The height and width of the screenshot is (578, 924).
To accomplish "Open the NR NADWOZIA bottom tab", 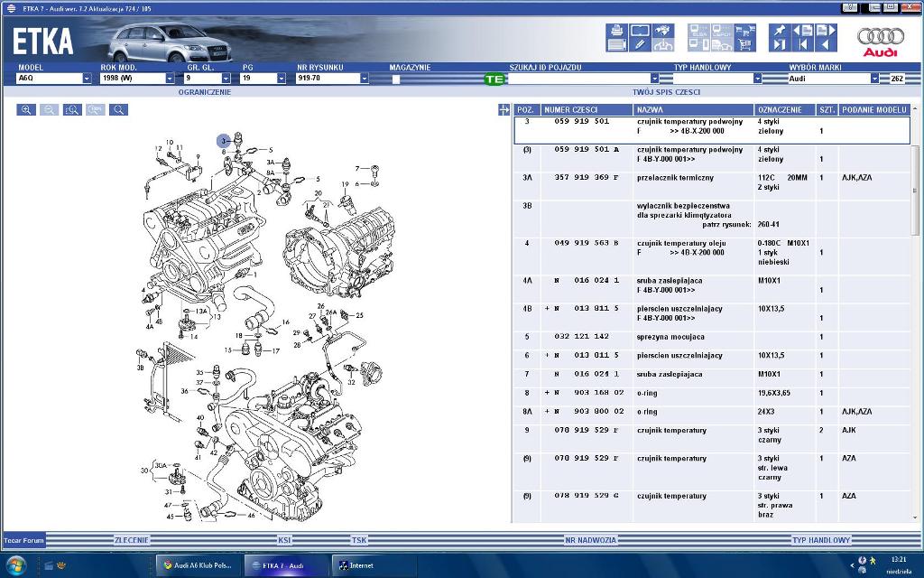I will (x=590, y=540).
